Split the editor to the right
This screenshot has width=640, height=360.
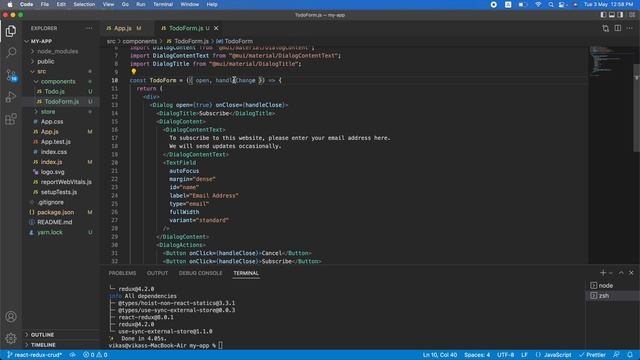(x=618, y=28)
